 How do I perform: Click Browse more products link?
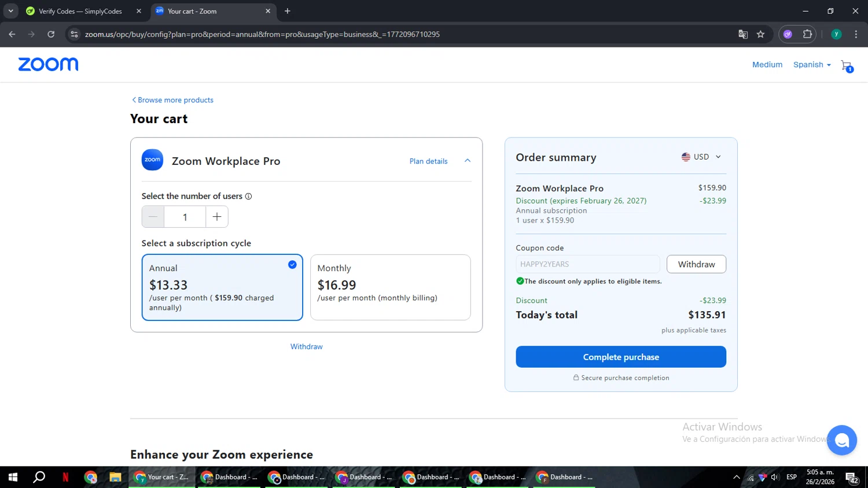coord(172,100)
